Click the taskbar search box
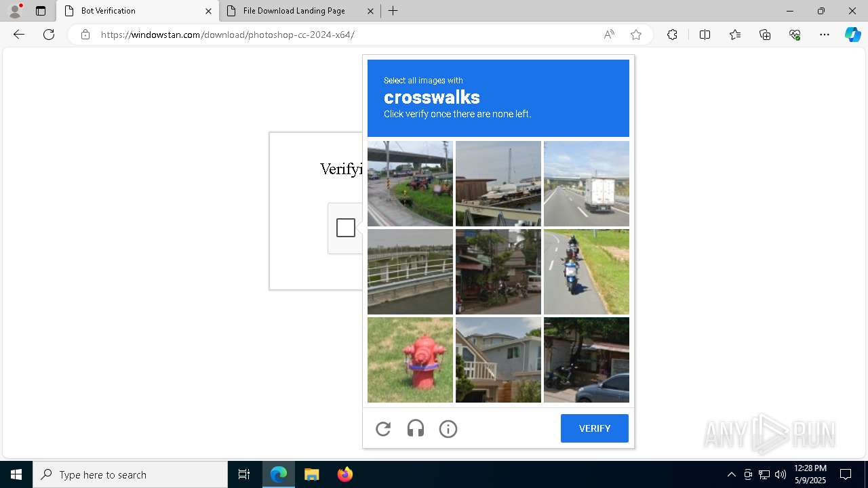The image size is (868, 488). [x=130, y=474]
